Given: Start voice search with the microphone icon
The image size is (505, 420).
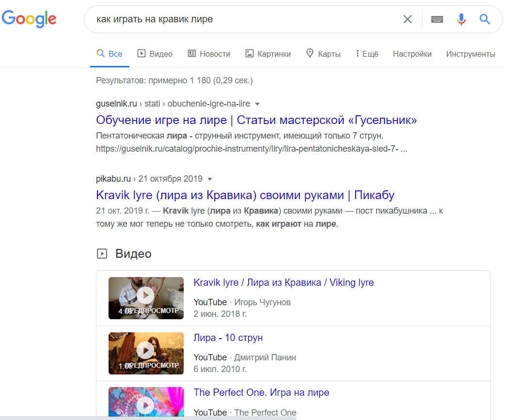Looking at the screenshot, I should pos(461,19).
